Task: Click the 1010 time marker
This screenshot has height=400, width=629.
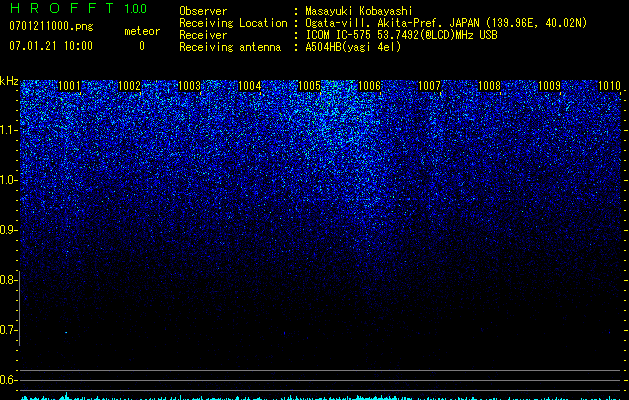Action: (610, 86)
